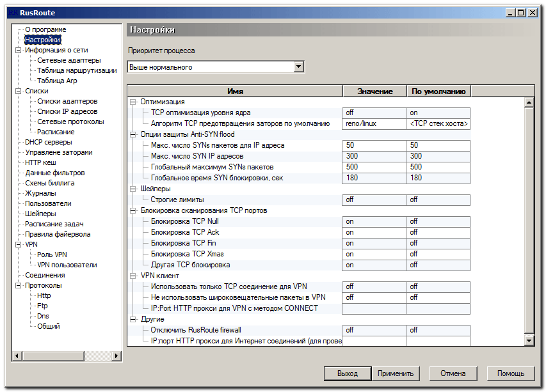Open Dns under Протоколы
This screenshot has width=546, height=392.
coord(43,316)
